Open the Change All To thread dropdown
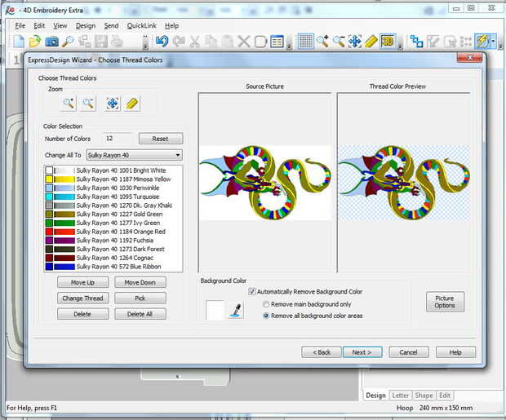This screenshot has width=506, height=420. (134, 155)
